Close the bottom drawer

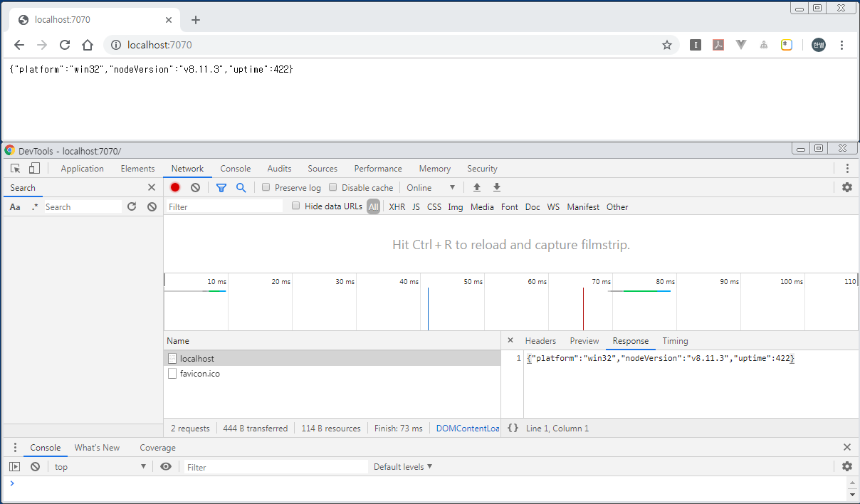pos(847,447)
